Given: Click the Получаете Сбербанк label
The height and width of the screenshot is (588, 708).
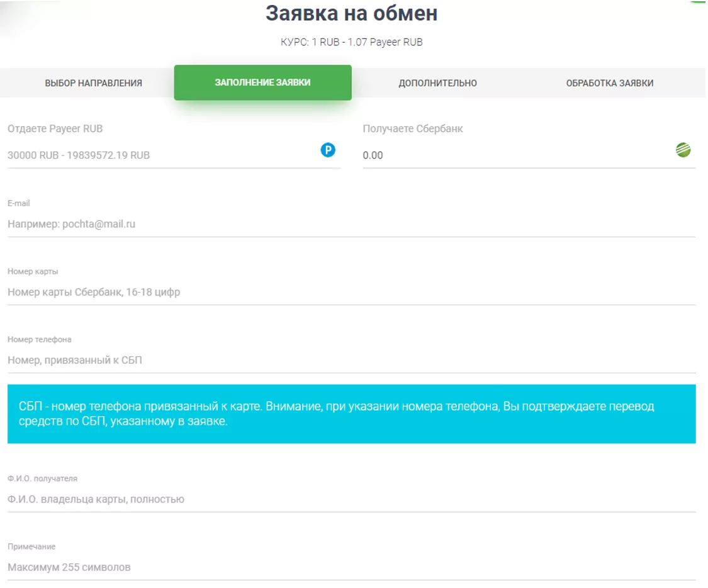Looking at the screenshot, I should pyautogui.click(x=413, y=128).
